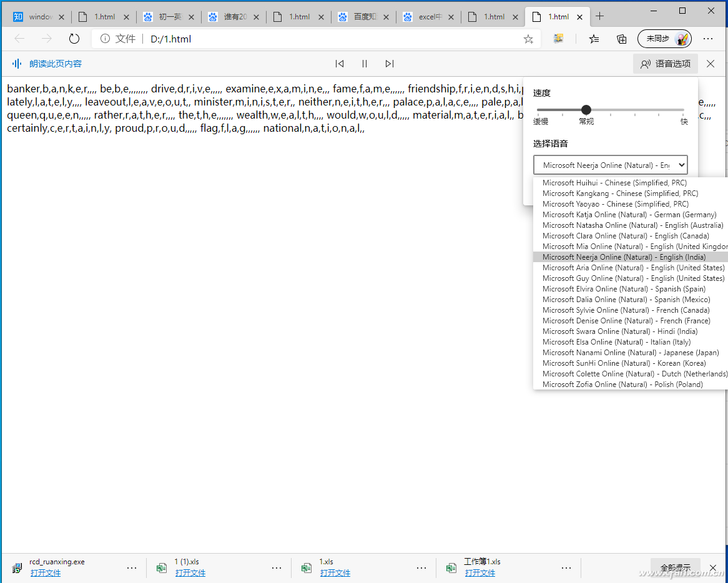Select Microsoft Nanami Japanese voice
Image resolution: width=728 pixels, height=583 pixels.
tap(631, 353)
